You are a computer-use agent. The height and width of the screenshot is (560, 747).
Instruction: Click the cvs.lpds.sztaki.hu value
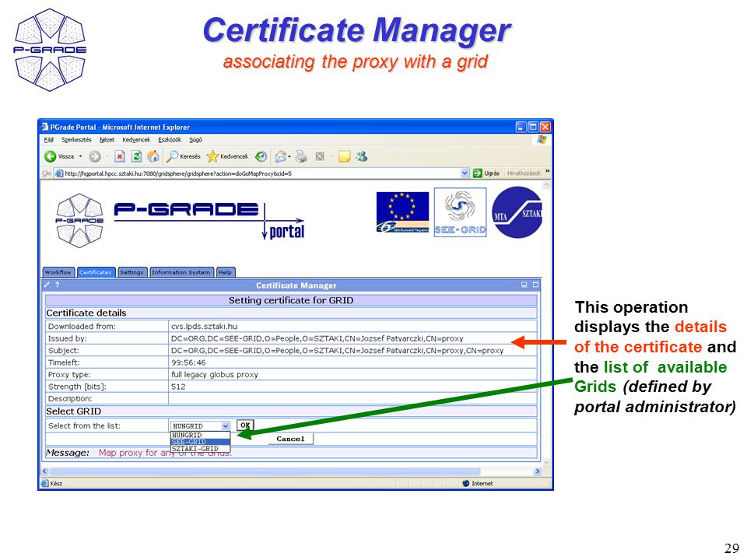coord(204,326)
